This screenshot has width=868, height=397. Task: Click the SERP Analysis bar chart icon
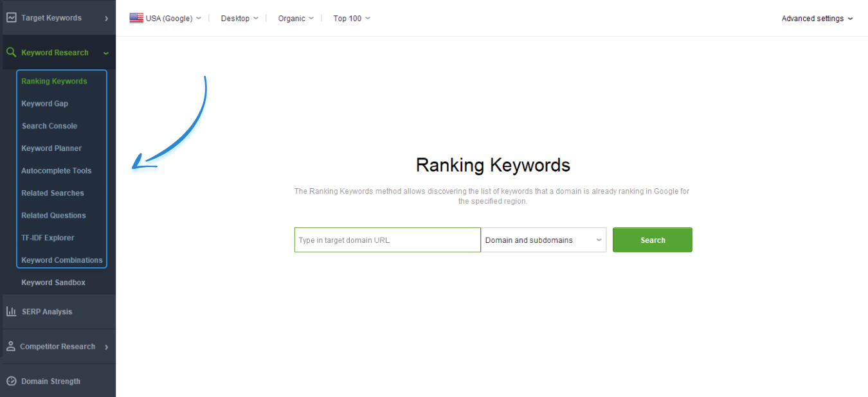[11, 312]
